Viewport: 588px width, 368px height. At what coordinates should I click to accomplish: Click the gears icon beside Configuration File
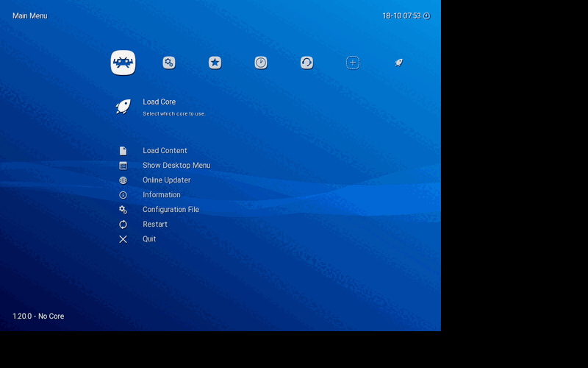coord(123,210)
